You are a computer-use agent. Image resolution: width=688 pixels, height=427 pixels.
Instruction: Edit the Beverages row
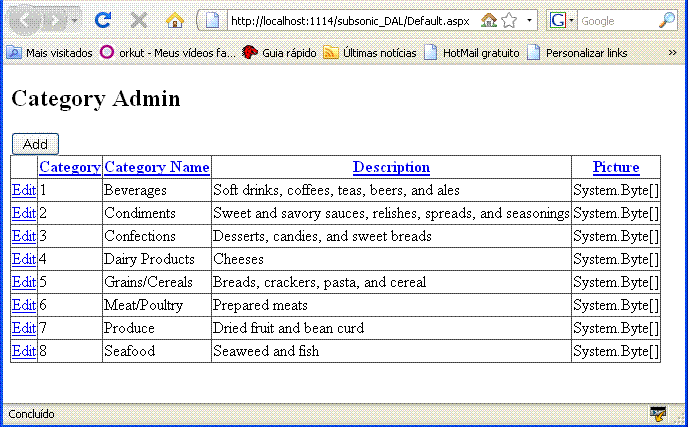coord(24,190)
